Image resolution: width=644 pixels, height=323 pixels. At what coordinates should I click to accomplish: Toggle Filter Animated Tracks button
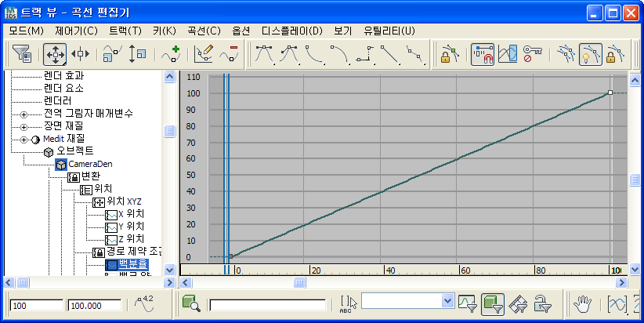coord(518,304)
